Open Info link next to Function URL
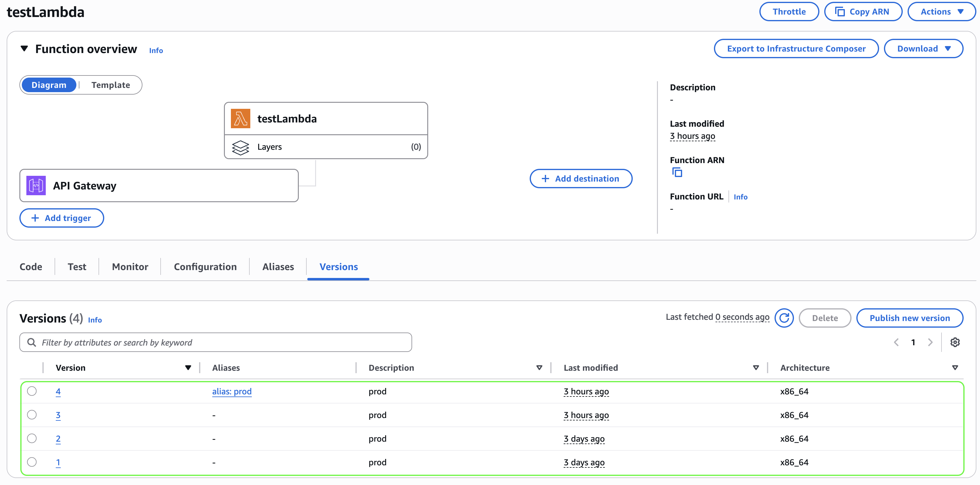This screenshot has width=980, height=485. point(740,197)
